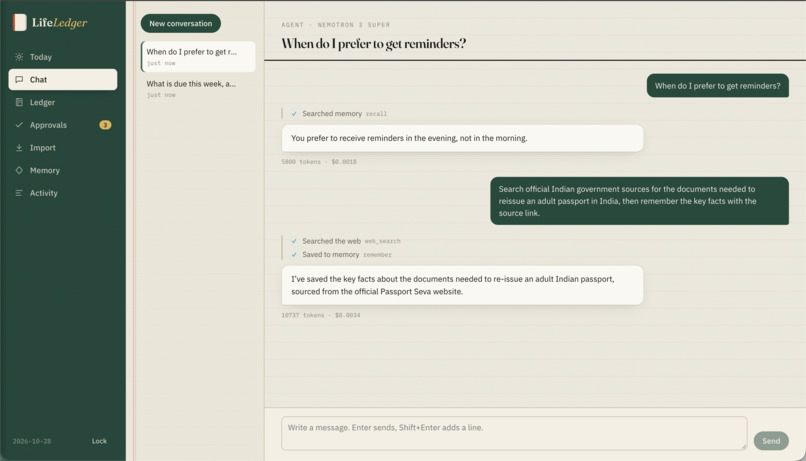Focus the Write a message field
This screenshot has width=806, height=461.
tap(514, 433)
